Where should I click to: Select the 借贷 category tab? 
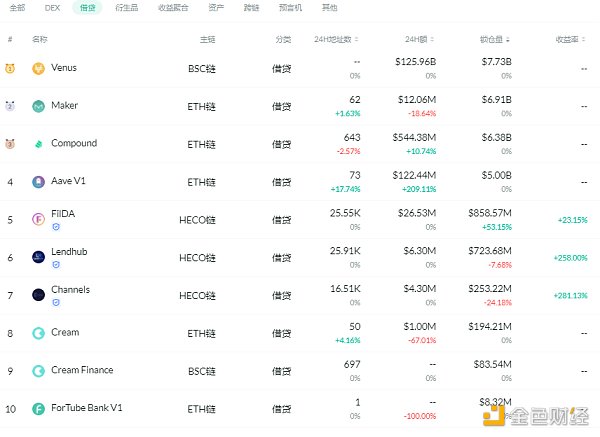pos(88,8)
